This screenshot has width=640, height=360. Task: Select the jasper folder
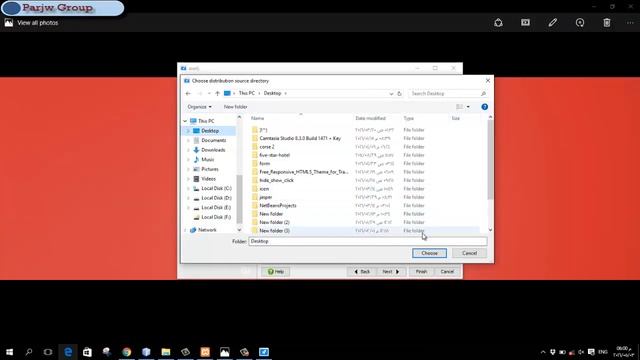[266, 197]
